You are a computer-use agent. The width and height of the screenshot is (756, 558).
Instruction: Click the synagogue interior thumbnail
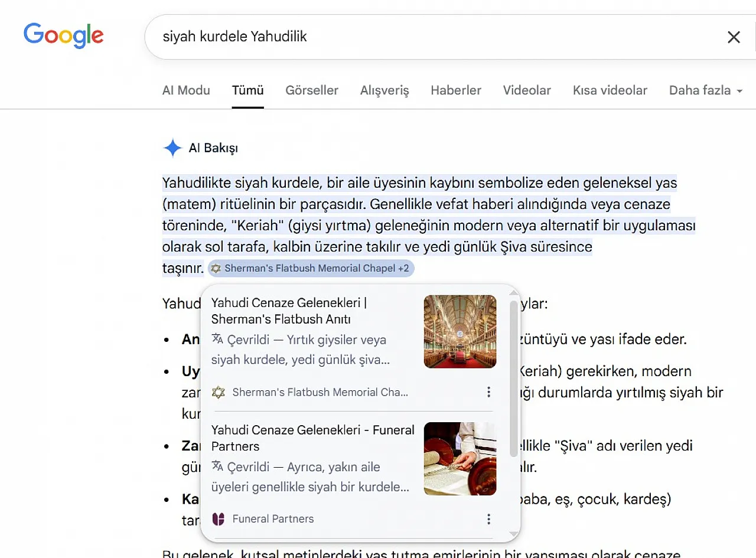coord(460,331)
